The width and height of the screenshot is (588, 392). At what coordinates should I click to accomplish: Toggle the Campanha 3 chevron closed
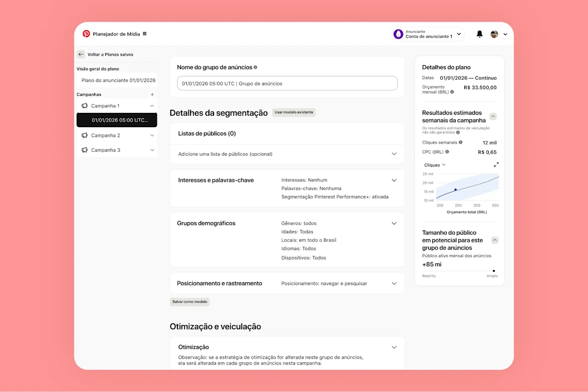(x=152, y=150)
